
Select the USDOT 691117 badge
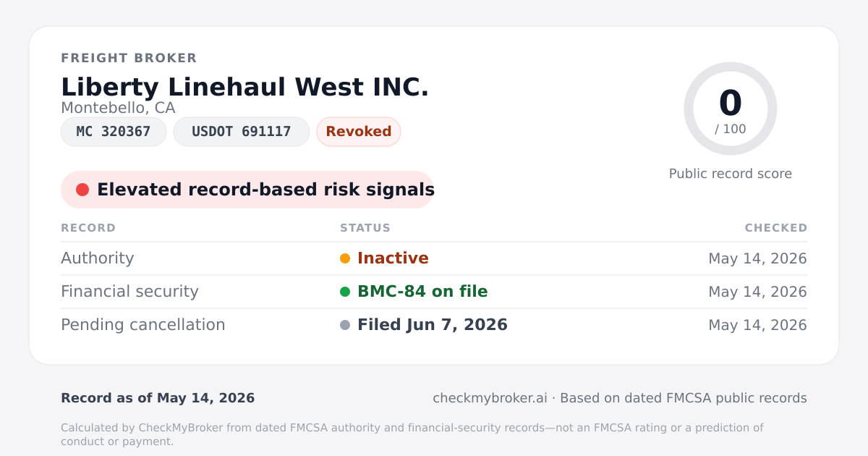pos(242,132)
